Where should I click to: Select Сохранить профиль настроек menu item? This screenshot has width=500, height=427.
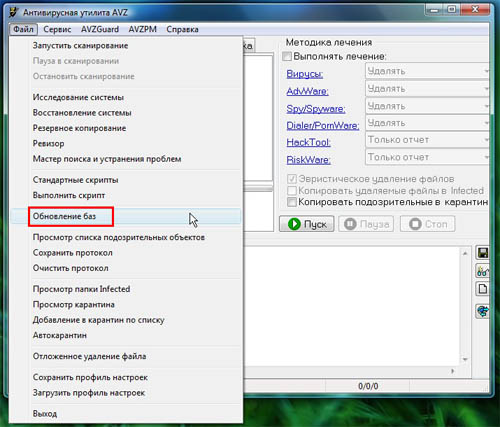tap(126, 377)
